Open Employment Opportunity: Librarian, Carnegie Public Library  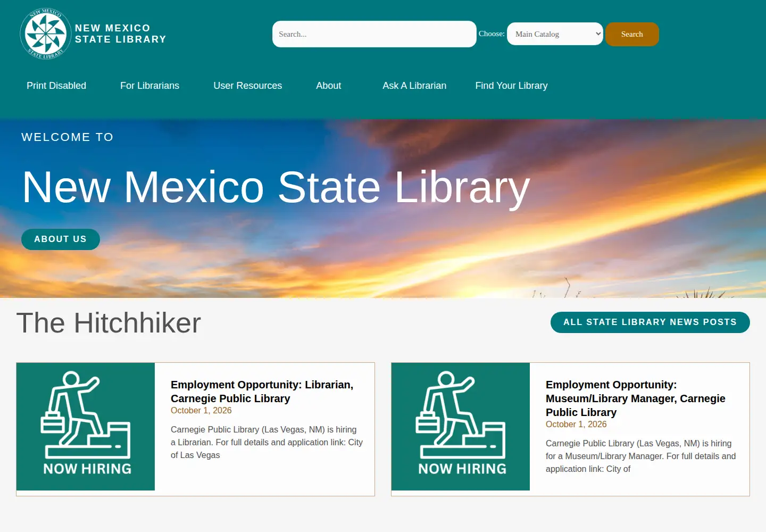click(262, 392)
